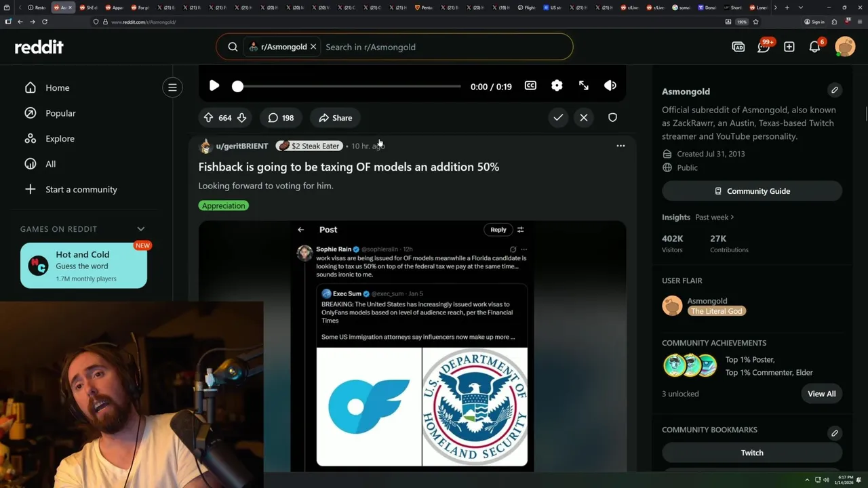
Task: Open a new browser tab
Action: tap(786, 7)
